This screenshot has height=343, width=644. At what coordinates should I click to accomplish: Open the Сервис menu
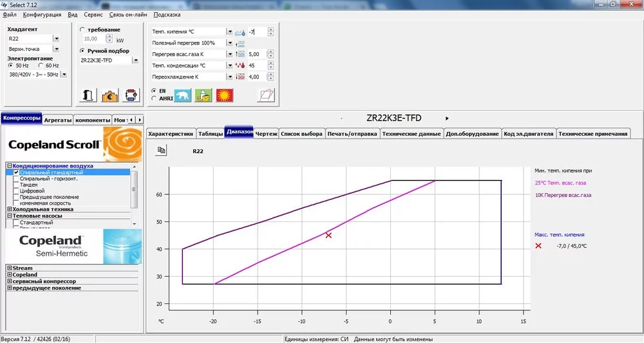[93, 14]
